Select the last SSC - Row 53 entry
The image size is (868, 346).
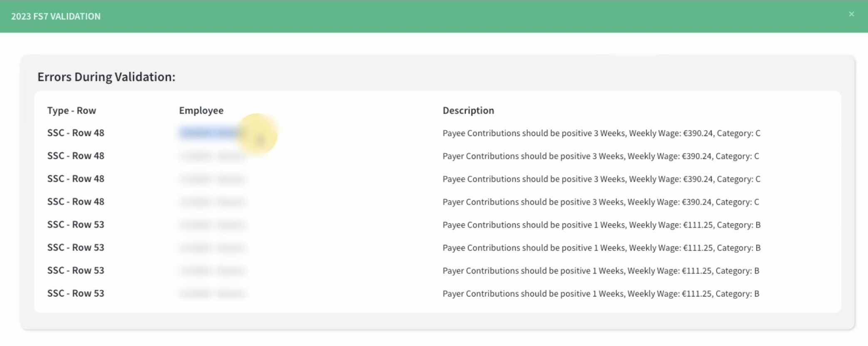(76, 293)
